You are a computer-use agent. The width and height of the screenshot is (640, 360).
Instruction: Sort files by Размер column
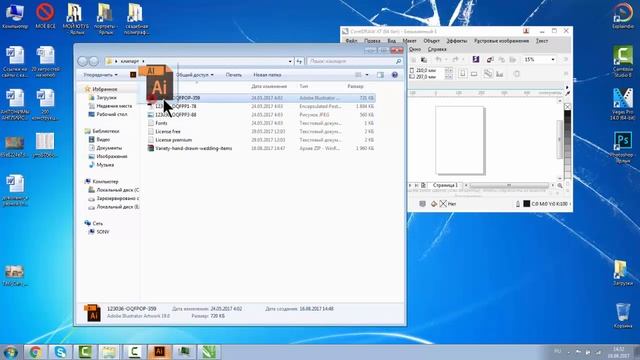[355, 87]
